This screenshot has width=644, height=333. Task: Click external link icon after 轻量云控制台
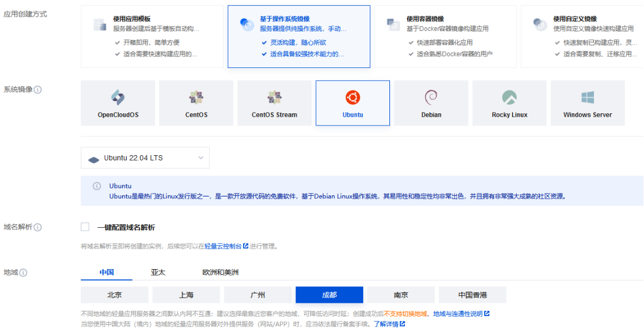246,246
